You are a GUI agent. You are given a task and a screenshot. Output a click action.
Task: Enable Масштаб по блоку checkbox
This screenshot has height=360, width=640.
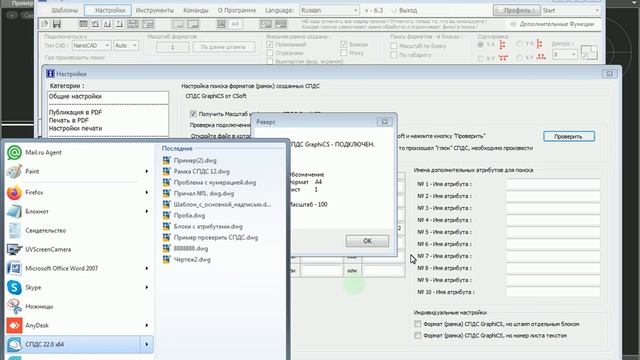coord(394,46)
